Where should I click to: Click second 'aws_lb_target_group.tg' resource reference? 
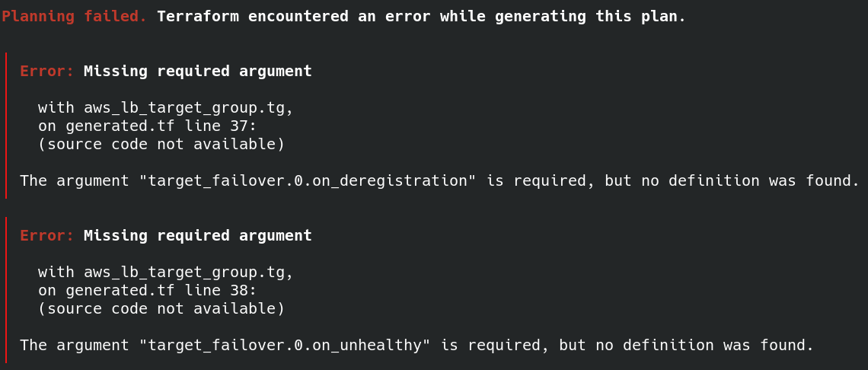point(188,273)
